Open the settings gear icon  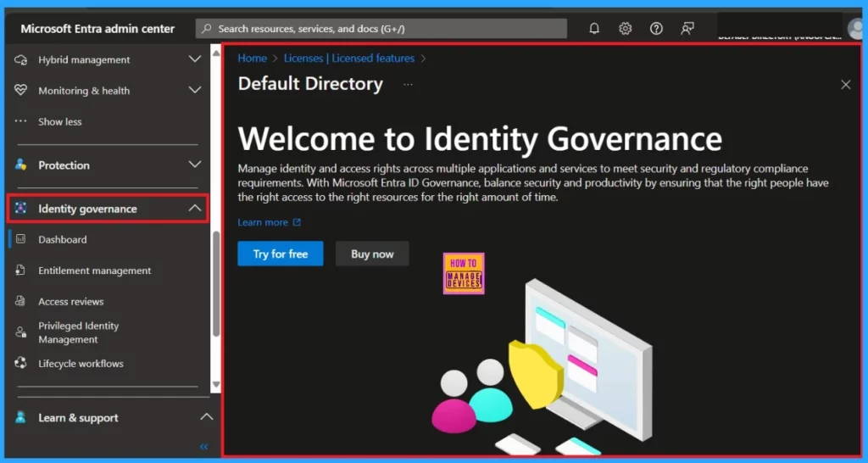(x=625, y=28)
